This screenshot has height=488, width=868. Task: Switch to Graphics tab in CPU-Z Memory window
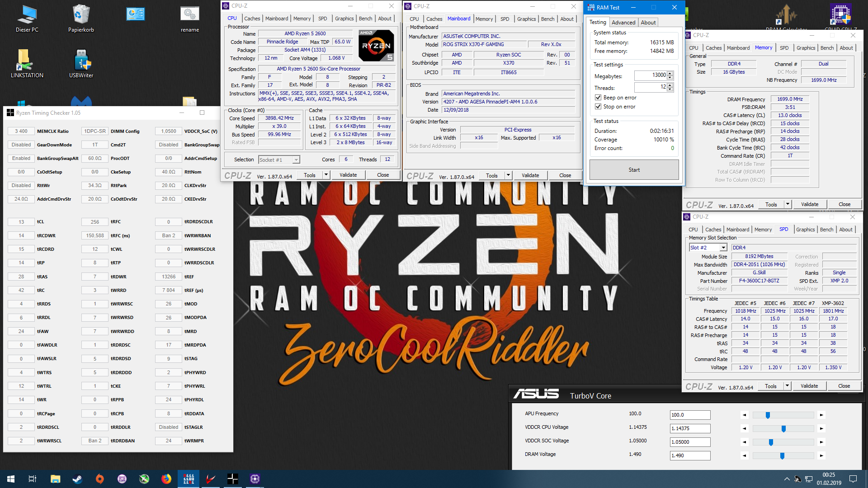point(806,48)
